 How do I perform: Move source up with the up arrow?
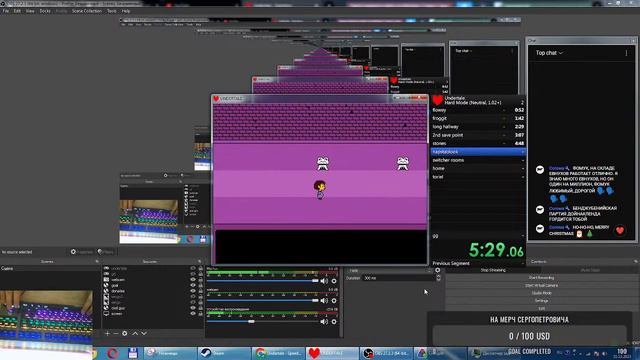tap(135, 333)
